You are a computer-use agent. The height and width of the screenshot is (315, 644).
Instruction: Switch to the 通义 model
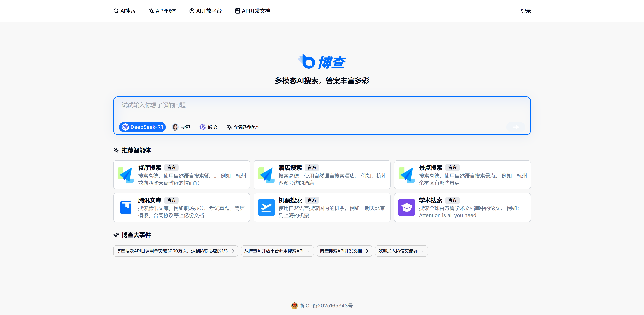point(209,127)
